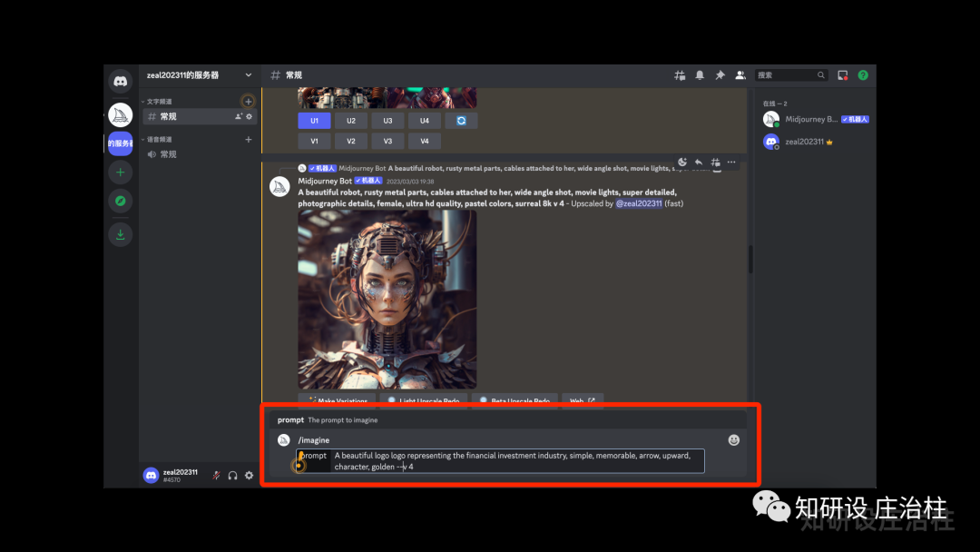Screen dimensions: 980x552
Task: Reply arrow icon on message hover bar
Action: click(x=698, y=162)
